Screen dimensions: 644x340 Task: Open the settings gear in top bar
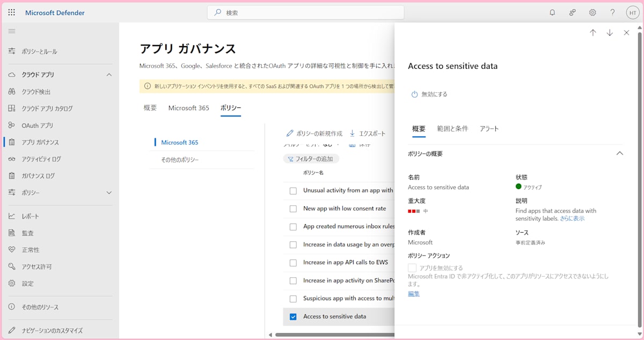click(x=592, y=12)
